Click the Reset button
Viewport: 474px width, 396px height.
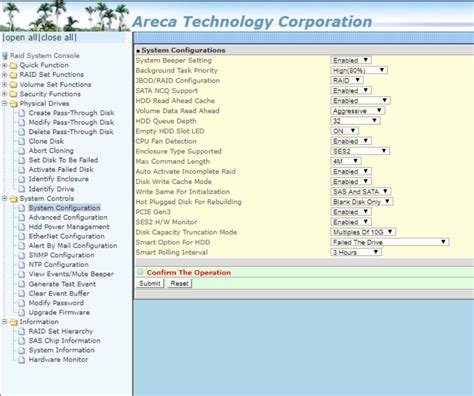[x=179, y=284]
